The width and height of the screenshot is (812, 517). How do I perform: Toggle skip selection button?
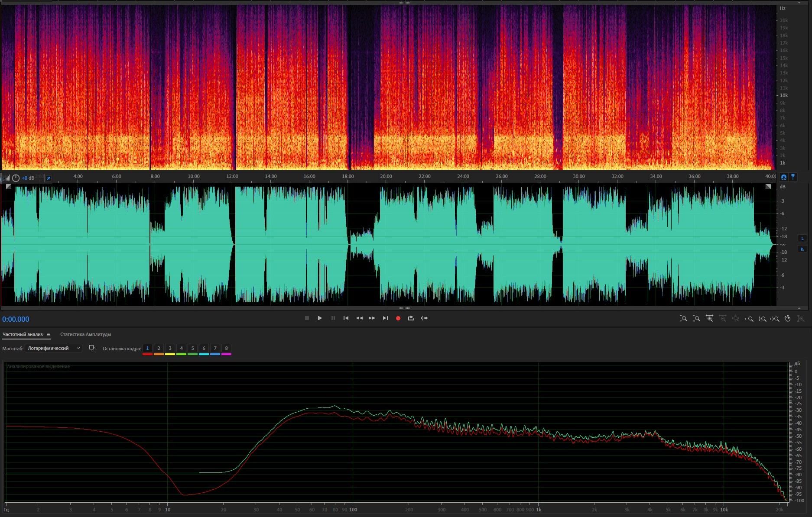(x=424, y=318)
